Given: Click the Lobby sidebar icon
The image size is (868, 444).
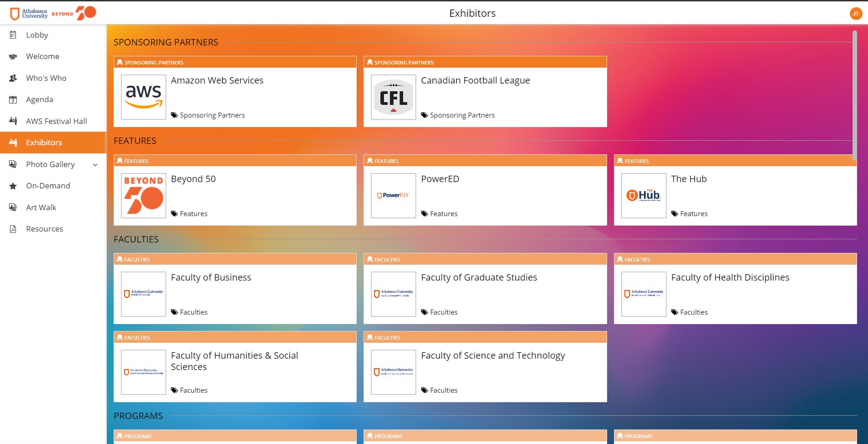Looking at the screenshot, I should point(13,35).
